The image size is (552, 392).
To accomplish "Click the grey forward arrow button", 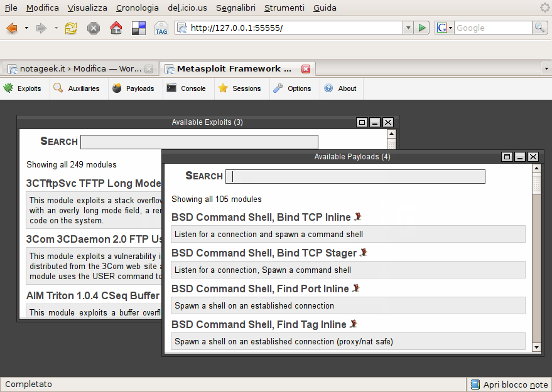I will (x=41, y=28).
